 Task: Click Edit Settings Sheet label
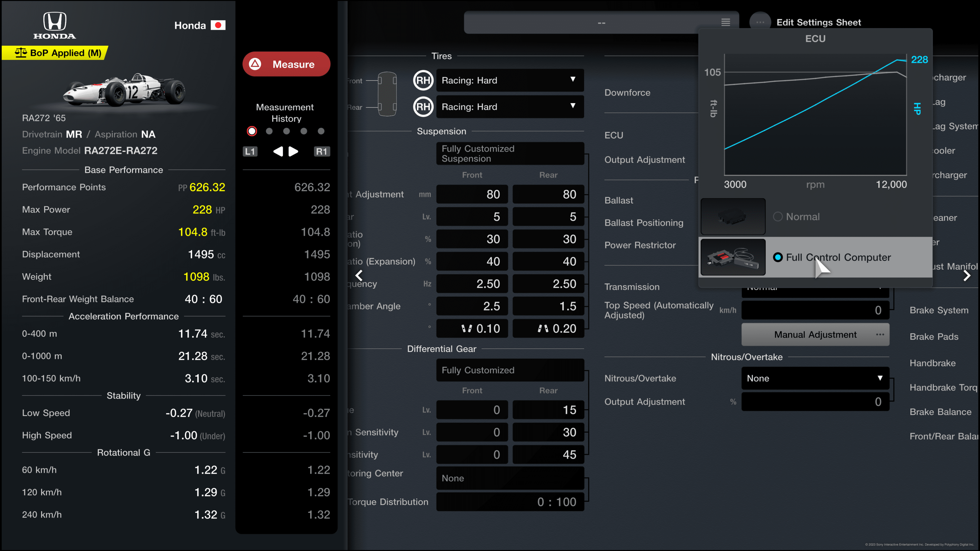point(819,22)
